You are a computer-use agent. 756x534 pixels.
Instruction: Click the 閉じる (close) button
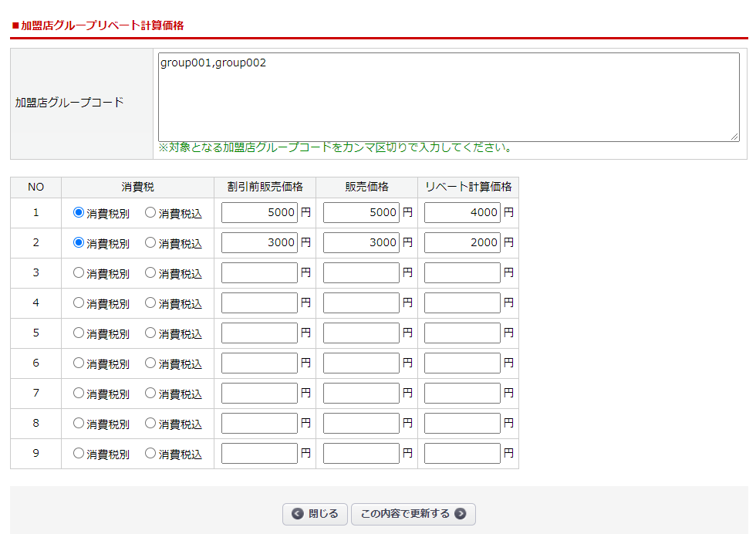click(x=315, y=514)
